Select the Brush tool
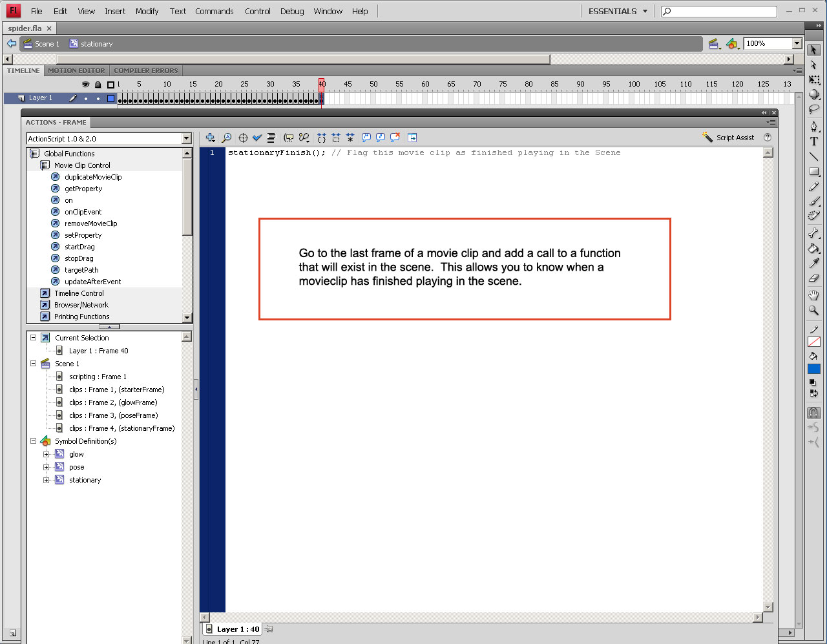This screenshot has width=827, height=644. click(813, 202)
